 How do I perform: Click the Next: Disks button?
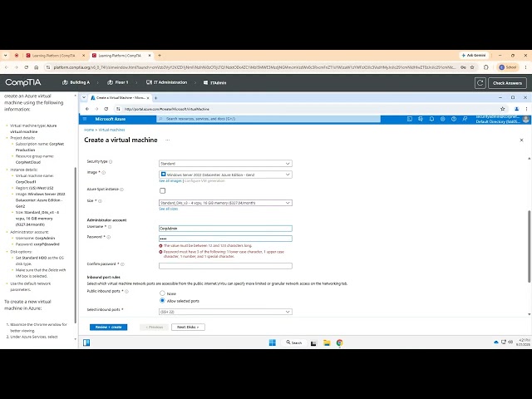(188, 327)
